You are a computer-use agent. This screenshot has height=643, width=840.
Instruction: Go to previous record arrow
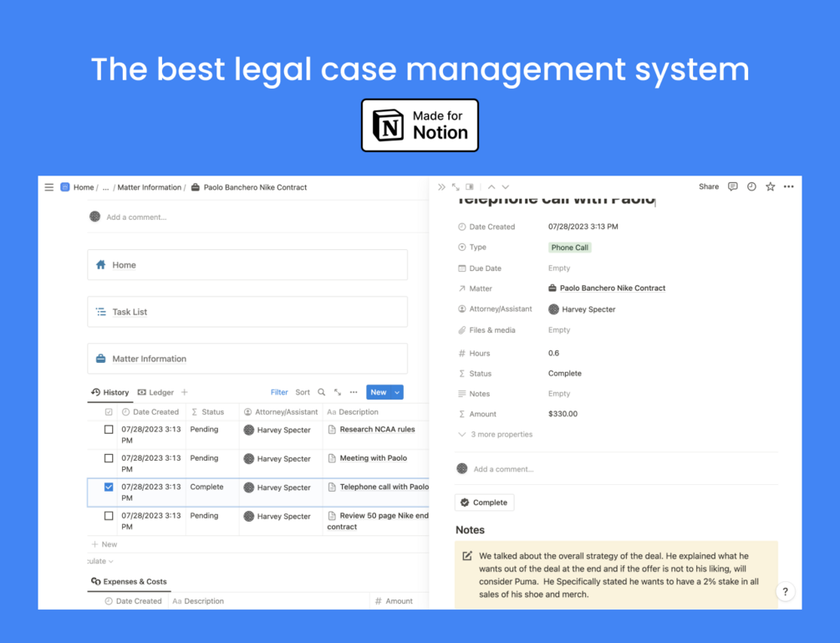(x=491, y=187)
